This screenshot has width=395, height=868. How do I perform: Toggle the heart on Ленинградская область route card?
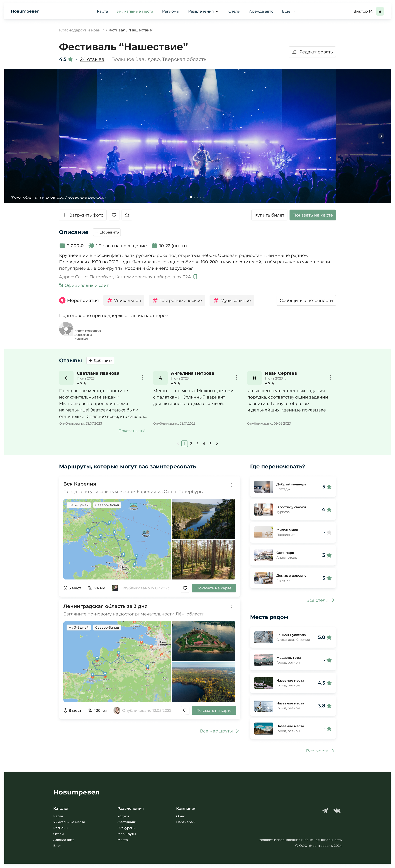(185, 710)
